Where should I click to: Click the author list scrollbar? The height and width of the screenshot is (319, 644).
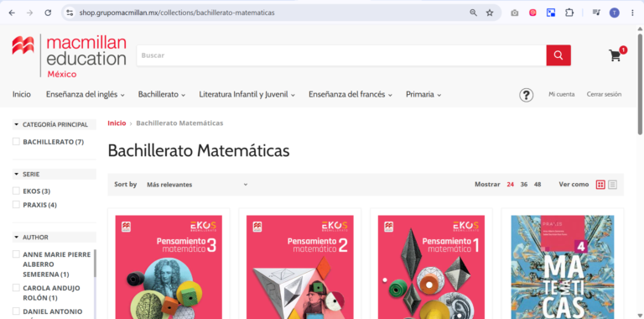[96, 263]
